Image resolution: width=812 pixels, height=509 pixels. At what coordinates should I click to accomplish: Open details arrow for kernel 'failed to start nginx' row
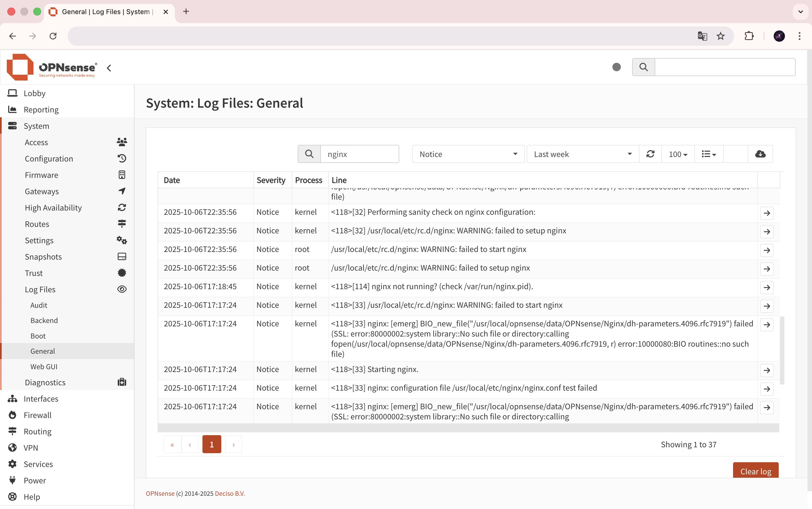pyautogui.click(x=767, y=306)
